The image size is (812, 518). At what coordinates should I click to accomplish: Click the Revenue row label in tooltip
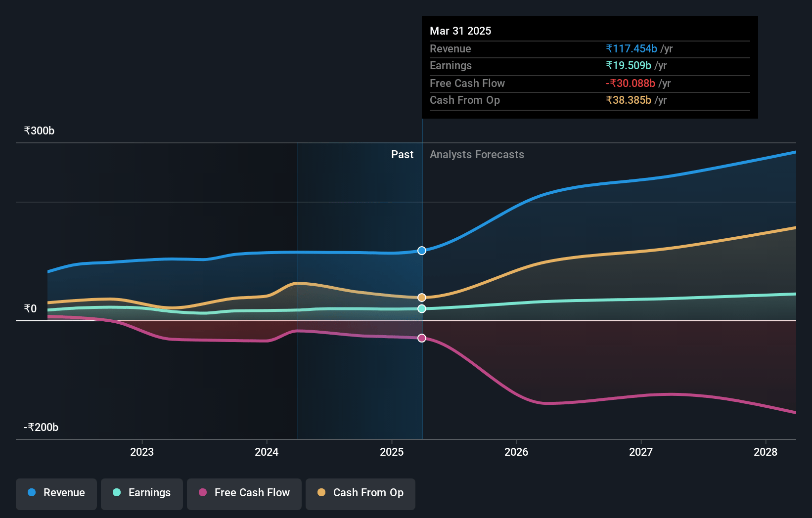coord(451,48)
